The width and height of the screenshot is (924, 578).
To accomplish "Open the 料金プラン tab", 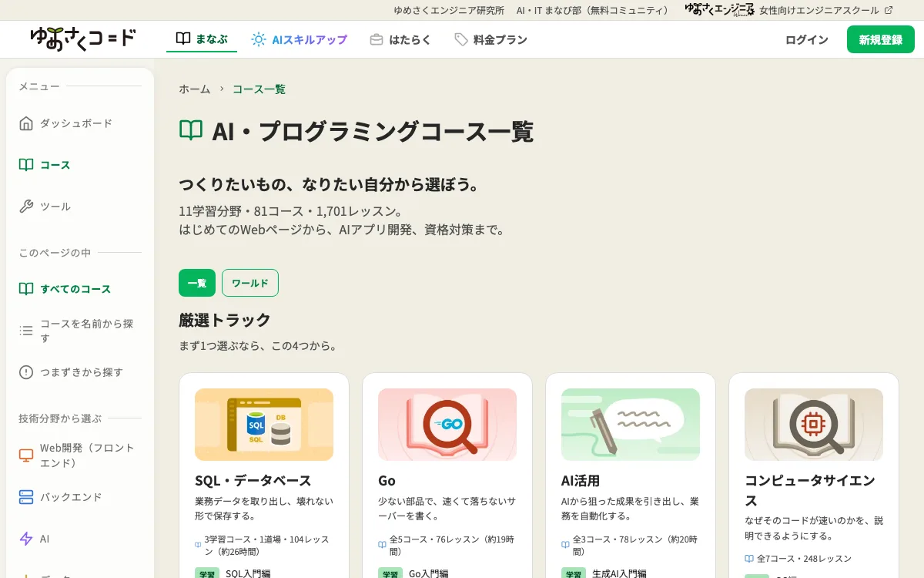I will (x=490, y=39).
